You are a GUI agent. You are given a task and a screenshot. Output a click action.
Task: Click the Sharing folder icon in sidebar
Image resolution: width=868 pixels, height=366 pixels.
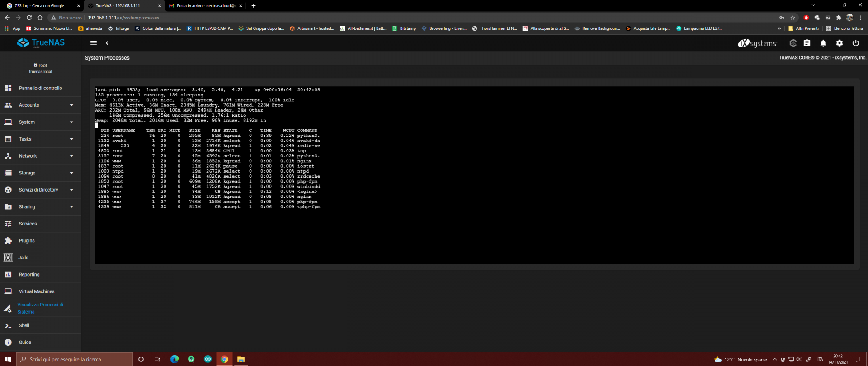(x=8, y=206)
